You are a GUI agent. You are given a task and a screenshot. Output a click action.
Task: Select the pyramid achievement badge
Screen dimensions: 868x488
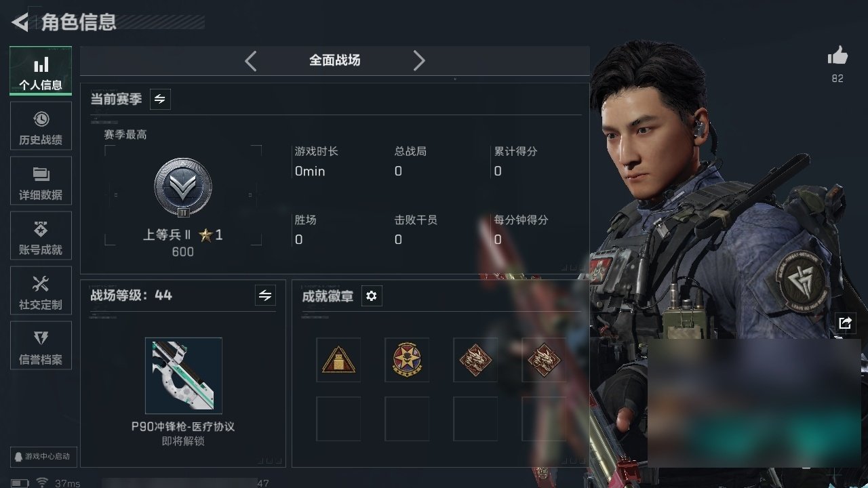click(x=338, y=359)
